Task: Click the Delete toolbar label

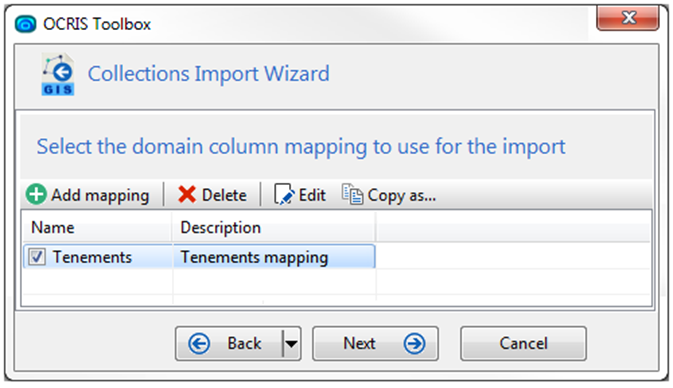Action: [x=224, y=195]
